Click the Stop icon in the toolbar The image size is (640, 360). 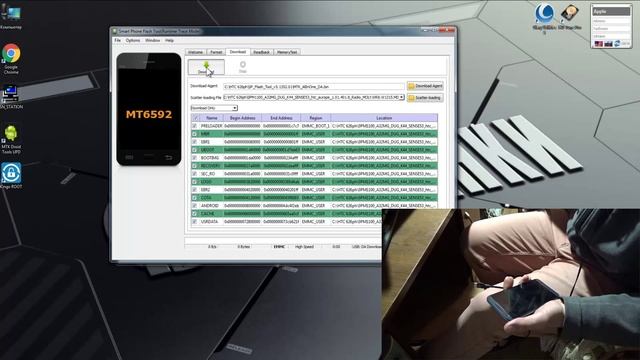pyautogui.click(x=242, y=67)
